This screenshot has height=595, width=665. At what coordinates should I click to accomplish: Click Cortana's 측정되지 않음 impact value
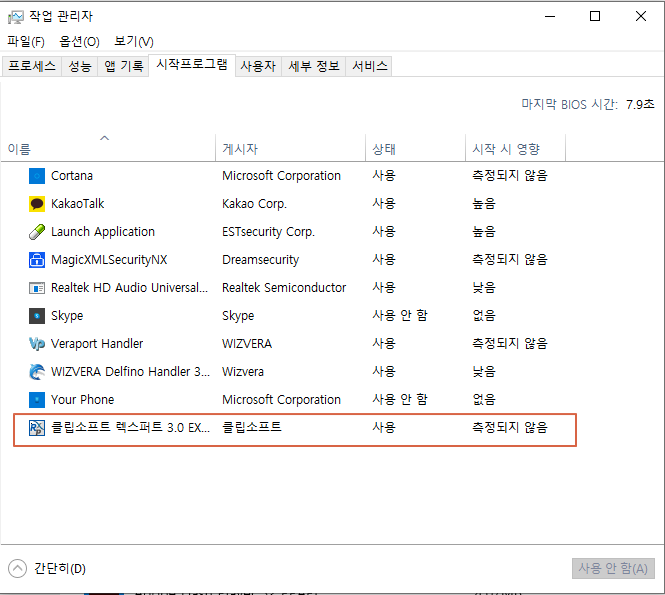coord(510,176)
